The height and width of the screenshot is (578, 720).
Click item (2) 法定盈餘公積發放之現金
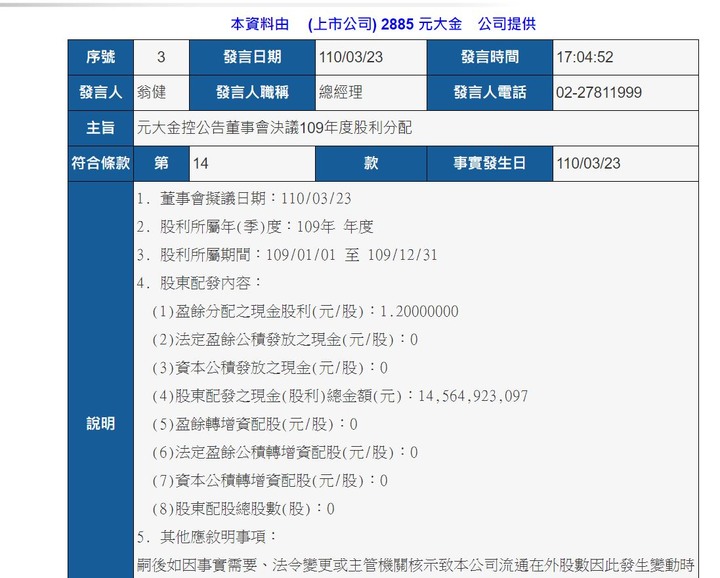click(x=285, y=339)
